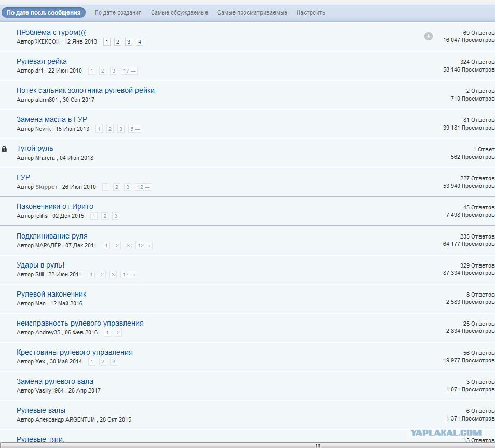Go to page 3 of Удары в руль!
This screenshot has width=495, height=448.
click(113, 274)
